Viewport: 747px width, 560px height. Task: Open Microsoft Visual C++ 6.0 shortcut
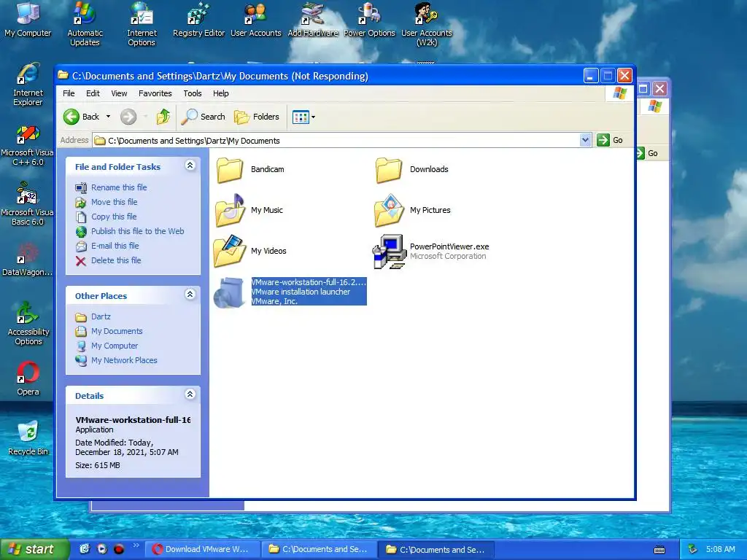coord(27,145)
